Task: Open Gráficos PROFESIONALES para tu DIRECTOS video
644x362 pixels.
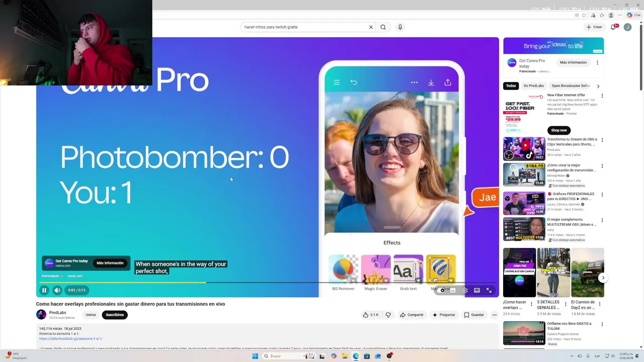Action: click(524, 203)
